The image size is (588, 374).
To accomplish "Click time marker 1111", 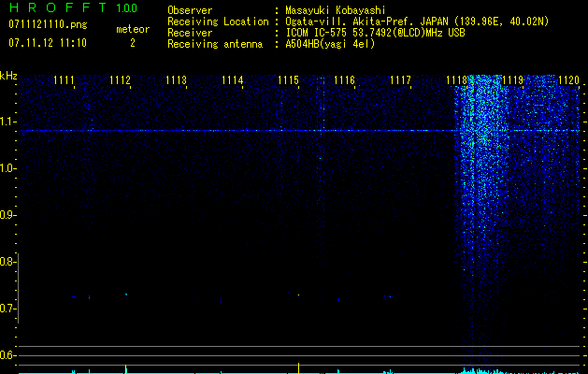I will 64,80.
